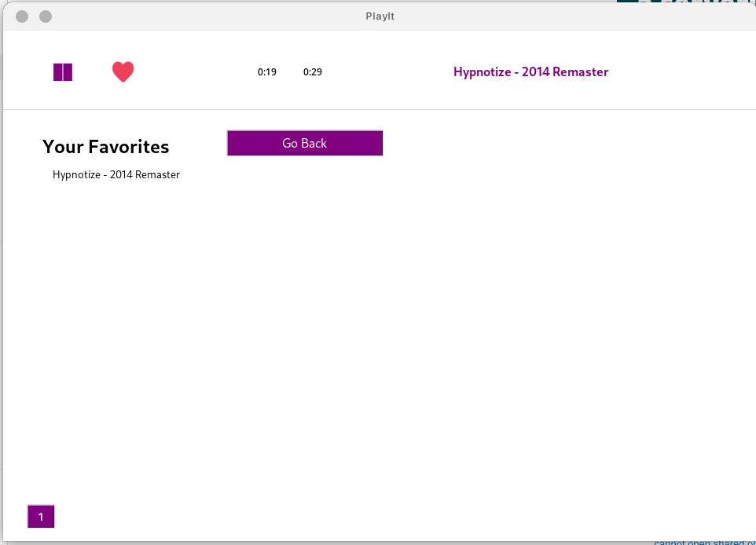The image size is (756, 545).
Task: Click the "Your Favorites" heading
Action: [x=105, y=146]
